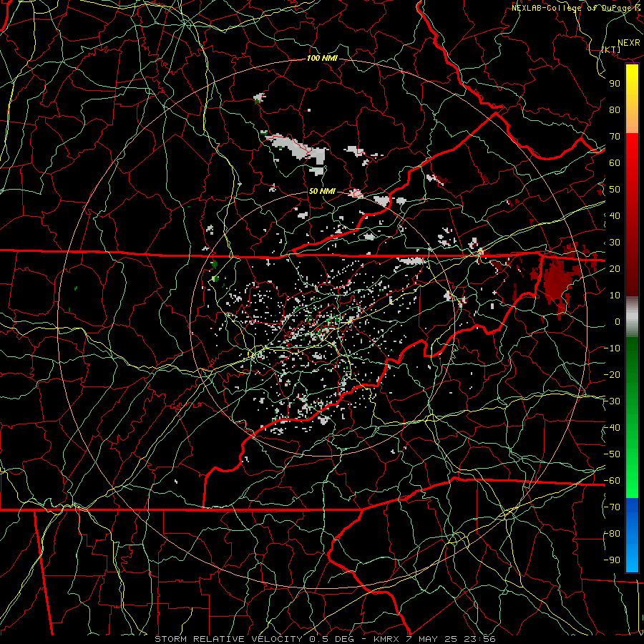
Task: Click the 70 value on velocity legend
Action: pyautogui.click(x=615, y=137)
